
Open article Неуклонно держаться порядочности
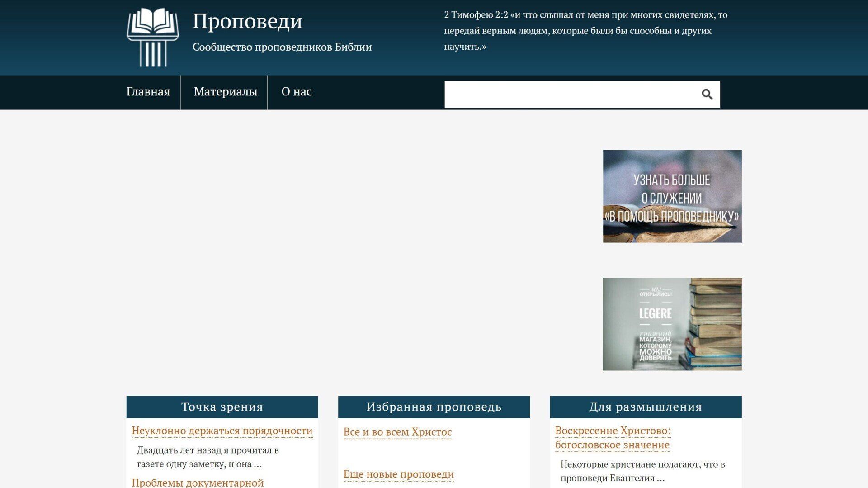pyautogui.click(x=222, y=431)
